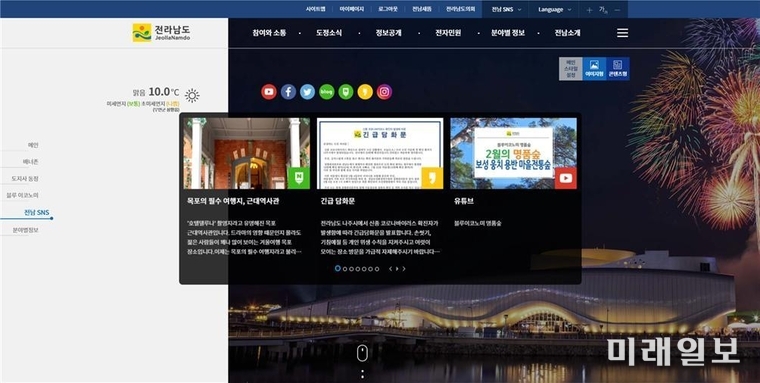
Task: Switch main style to 콘텐츠형
Action: click(x=618, y=69)
